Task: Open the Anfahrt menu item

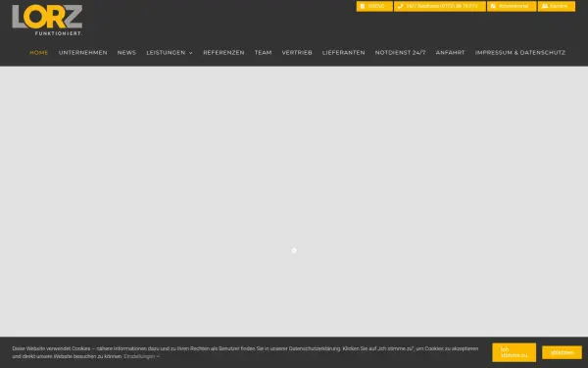Action: click(451, 53)
